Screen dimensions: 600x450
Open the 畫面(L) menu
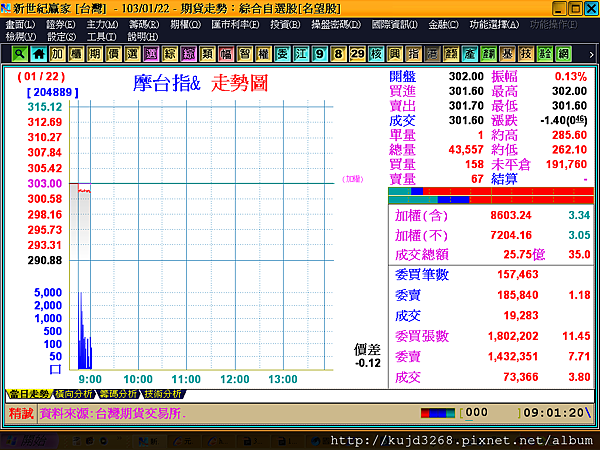tap(20, 25)
